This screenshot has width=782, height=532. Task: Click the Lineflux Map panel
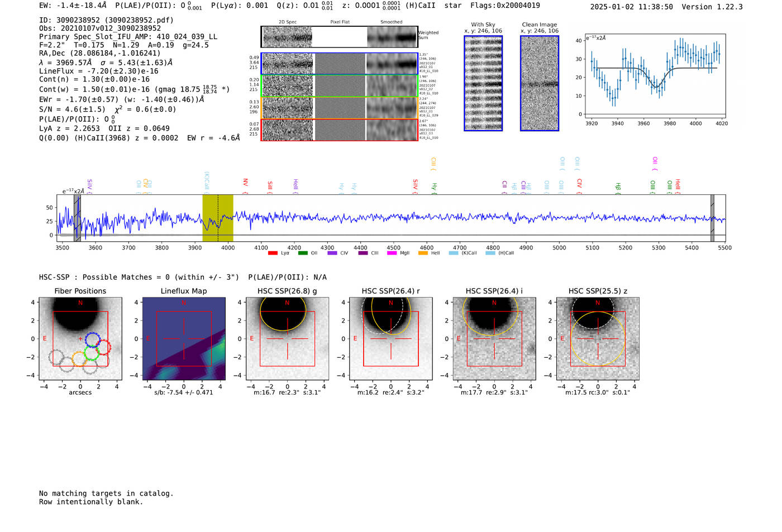click(x=184, y=339)
